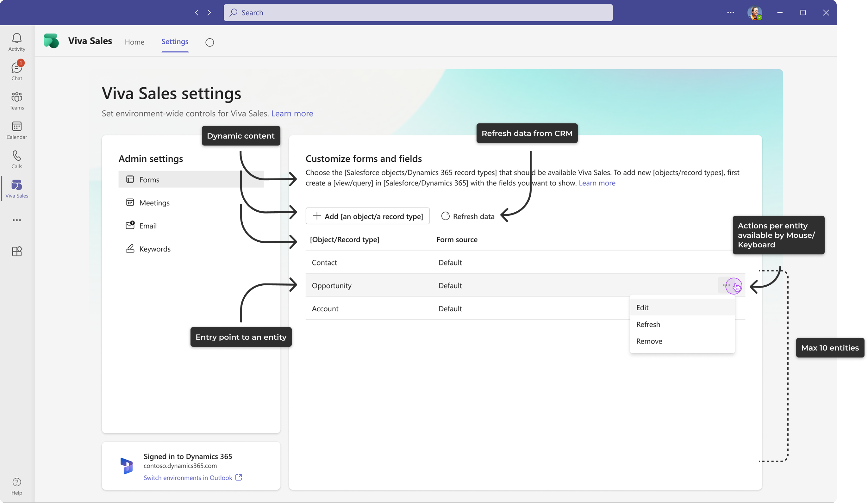868x503 pixels.
Task: Click Default form source for Account
Action: (x=450, y=309)
